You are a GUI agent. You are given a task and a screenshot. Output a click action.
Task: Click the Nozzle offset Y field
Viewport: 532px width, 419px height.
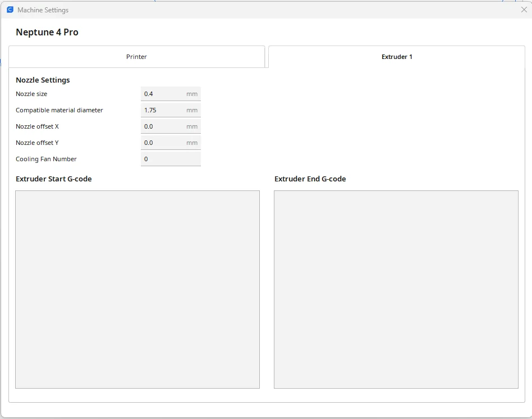171,143
